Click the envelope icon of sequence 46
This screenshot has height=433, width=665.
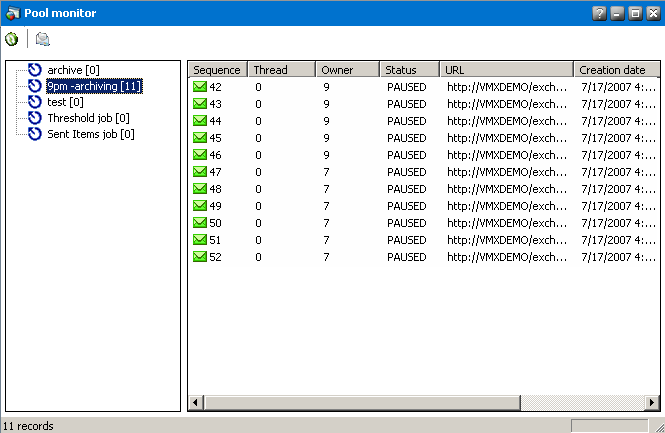tap(200, 154)
